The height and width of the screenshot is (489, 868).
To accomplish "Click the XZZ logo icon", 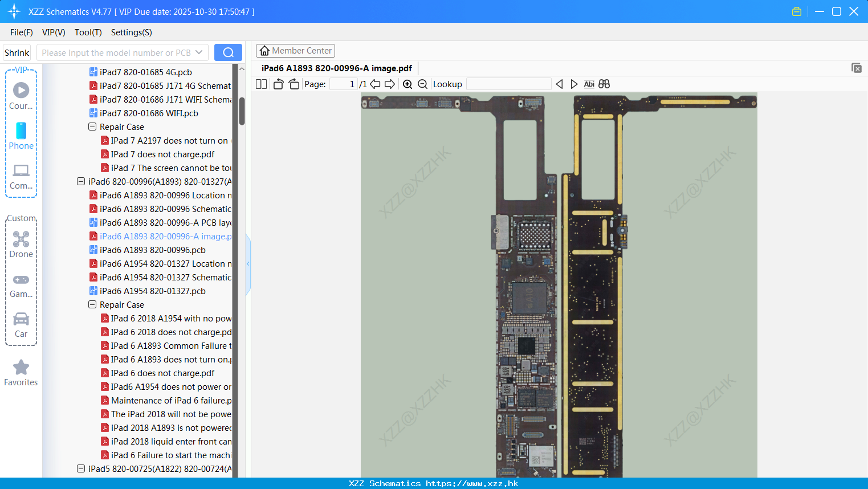I will (14, 11).
